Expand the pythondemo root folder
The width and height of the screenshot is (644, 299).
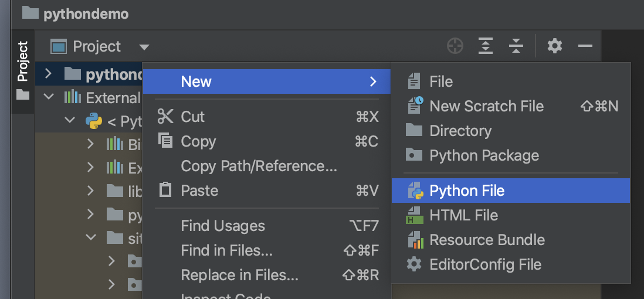point(48,74)
